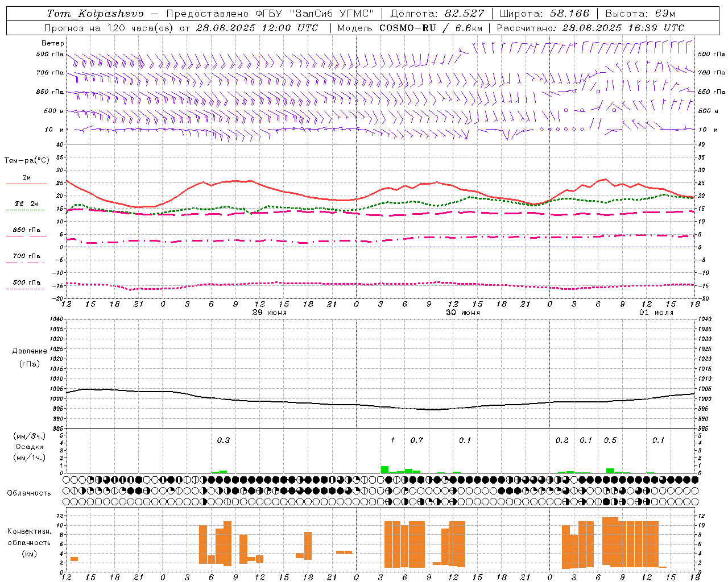Click the Давление panel label
The image size is (728, 582).
point(30,351)
